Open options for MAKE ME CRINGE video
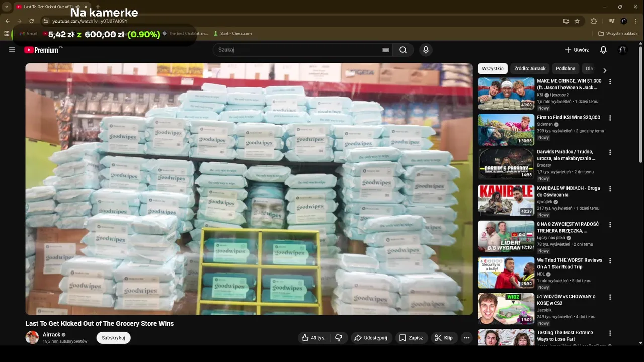Image resolution: width=644 pixels, height=362 pixels. 610,81
